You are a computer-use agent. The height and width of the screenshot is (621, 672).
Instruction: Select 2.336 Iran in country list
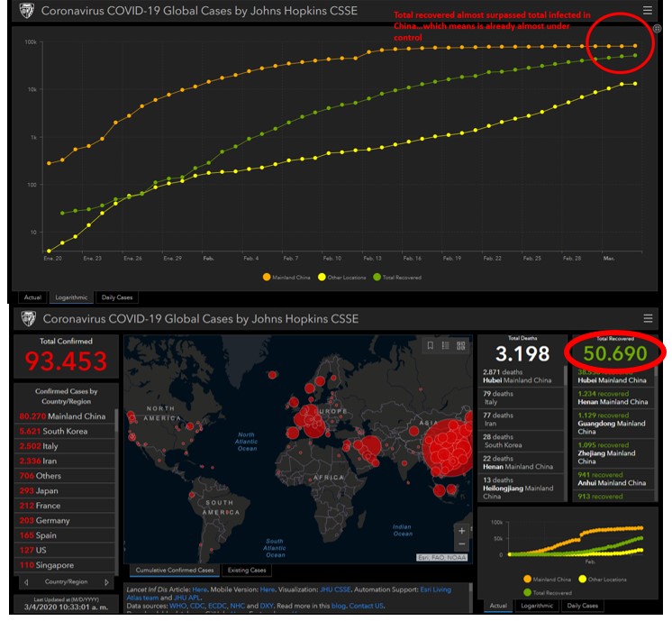click(64, 461)
